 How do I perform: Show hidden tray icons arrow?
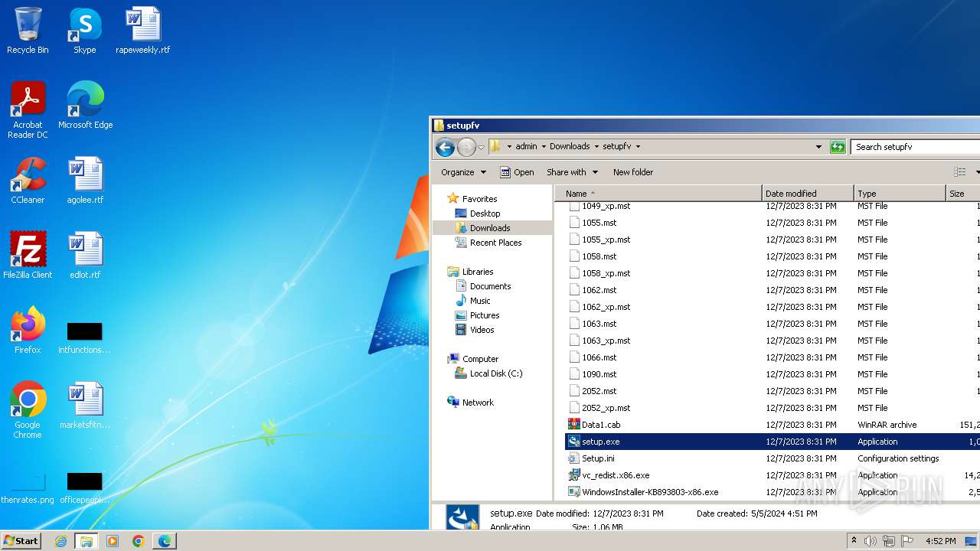click(x=854, y=541)
